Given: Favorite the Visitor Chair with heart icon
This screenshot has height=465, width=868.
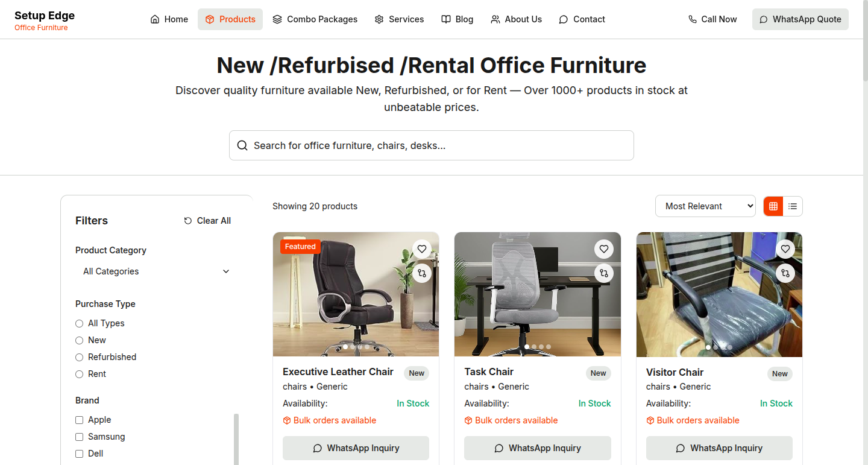Looking at the screenshot, I should point(785,249).
